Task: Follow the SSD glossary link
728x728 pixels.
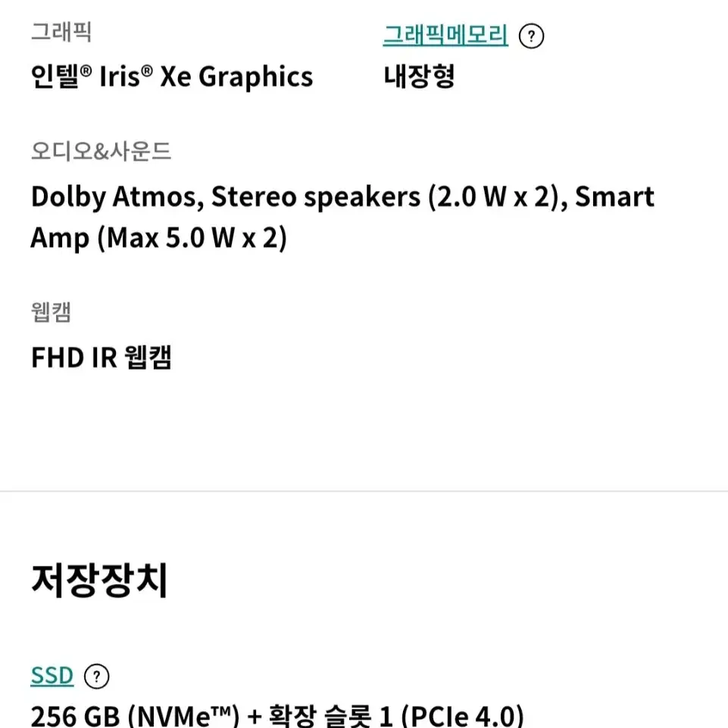Action: (x=52, y=676)
